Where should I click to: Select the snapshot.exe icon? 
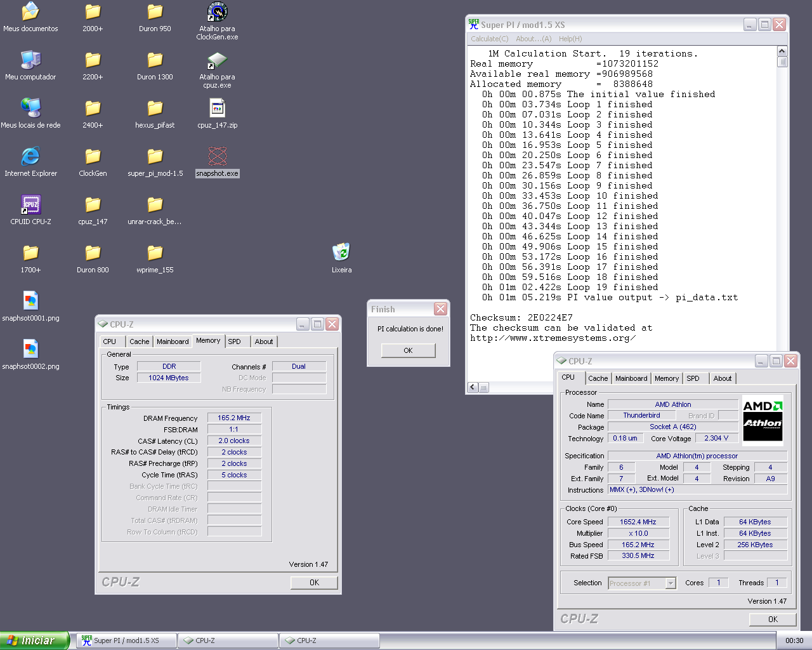(217, 162)
